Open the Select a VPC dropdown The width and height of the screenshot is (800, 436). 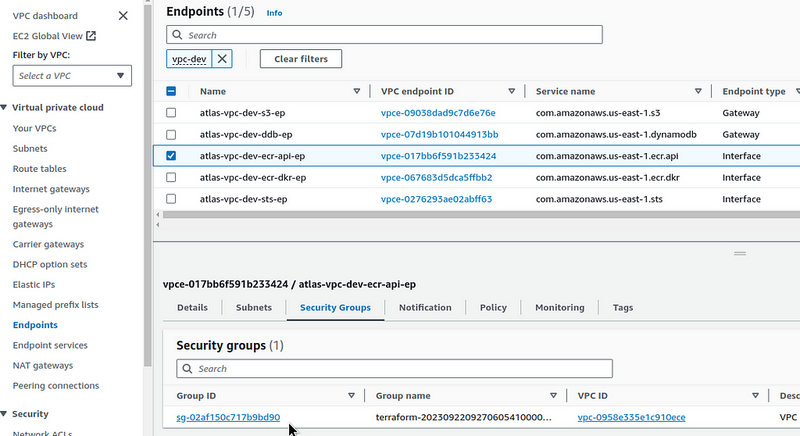pos(72,76)
